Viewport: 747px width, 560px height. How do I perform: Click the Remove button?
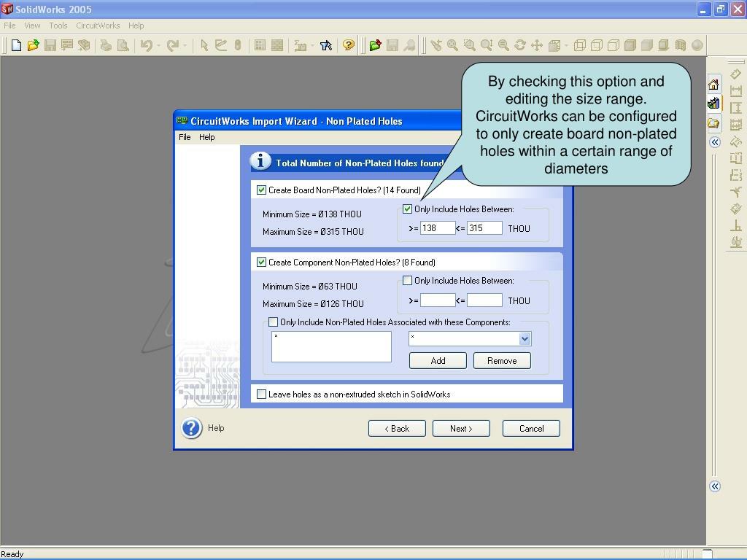502,360
